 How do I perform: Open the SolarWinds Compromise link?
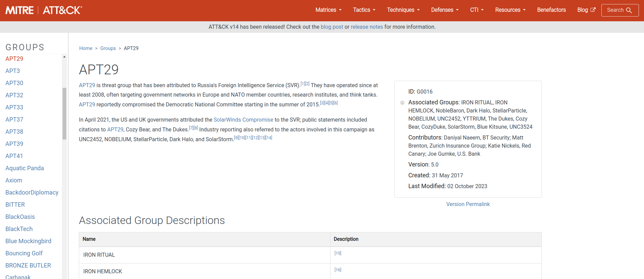pos(243,120)
